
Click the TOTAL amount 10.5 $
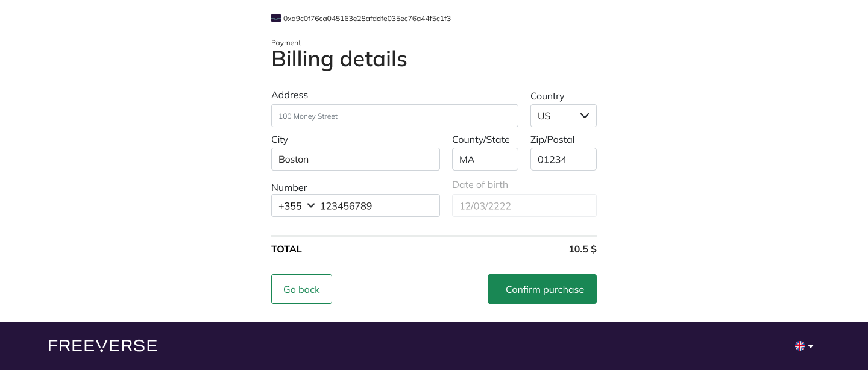(582, 249)
